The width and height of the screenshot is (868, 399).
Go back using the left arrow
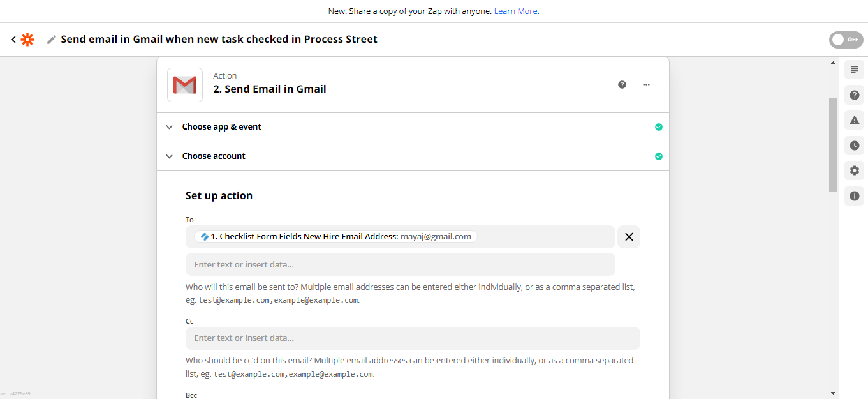coord(13,40)
